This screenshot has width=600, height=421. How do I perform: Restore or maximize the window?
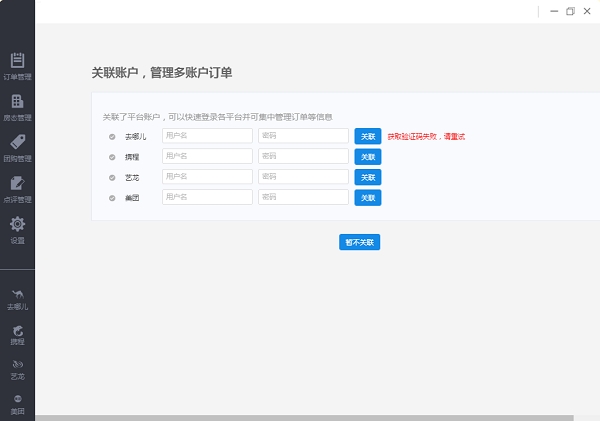570,11
